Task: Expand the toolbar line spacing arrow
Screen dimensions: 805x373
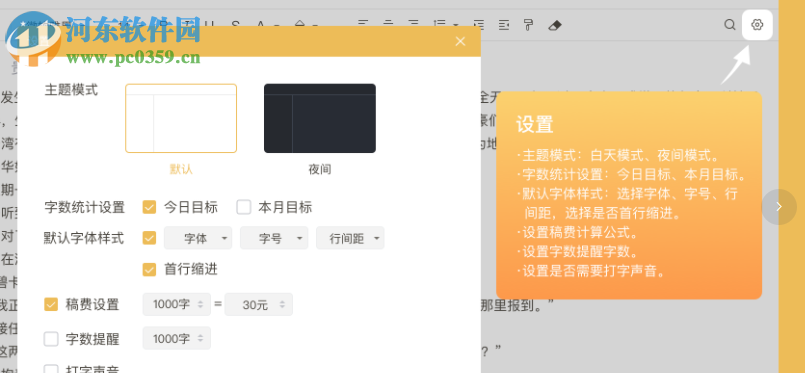Action: click(456, 25)
